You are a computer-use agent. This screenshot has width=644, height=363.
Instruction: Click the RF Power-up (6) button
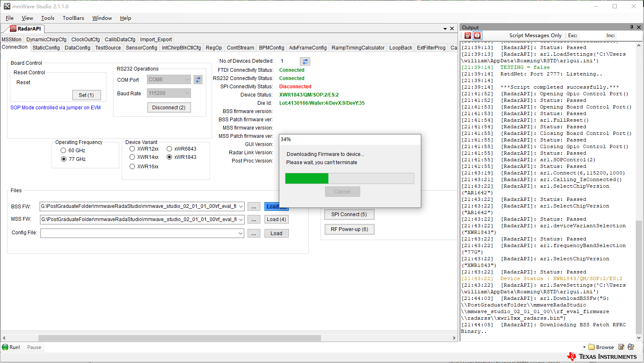point(349,229)
